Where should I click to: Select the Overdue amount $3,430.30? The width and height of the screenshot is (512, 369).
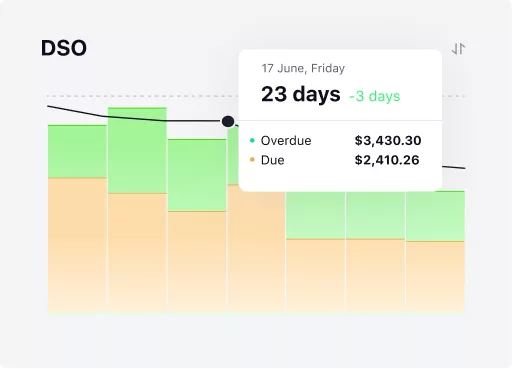click(388, 140)
